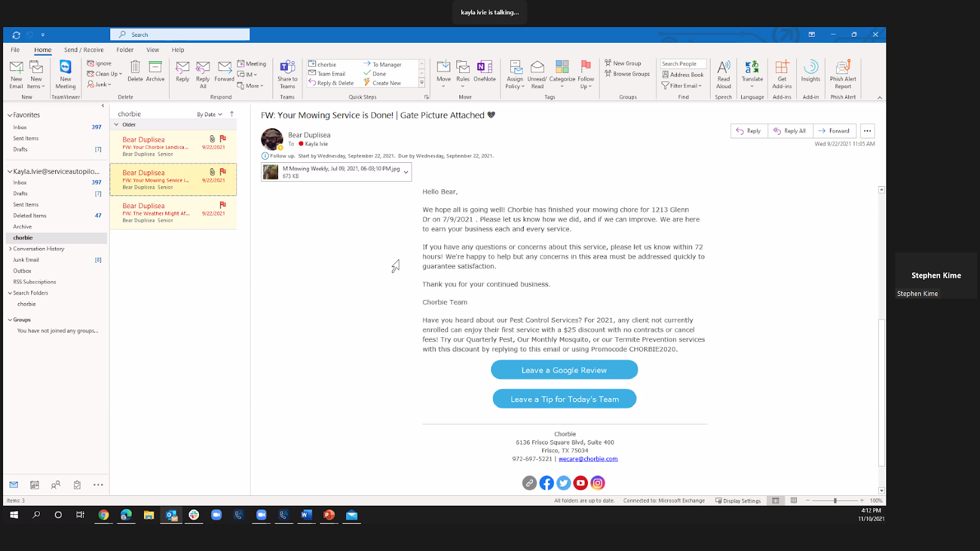
Task: Click the Share to Teams icon
Action: pos(287,67)
